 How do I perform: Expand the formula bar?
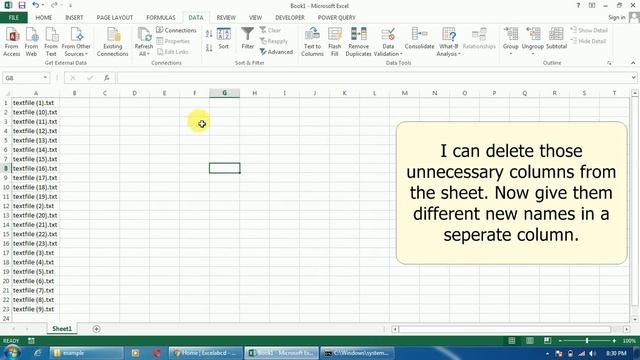(x=633, y=78)
